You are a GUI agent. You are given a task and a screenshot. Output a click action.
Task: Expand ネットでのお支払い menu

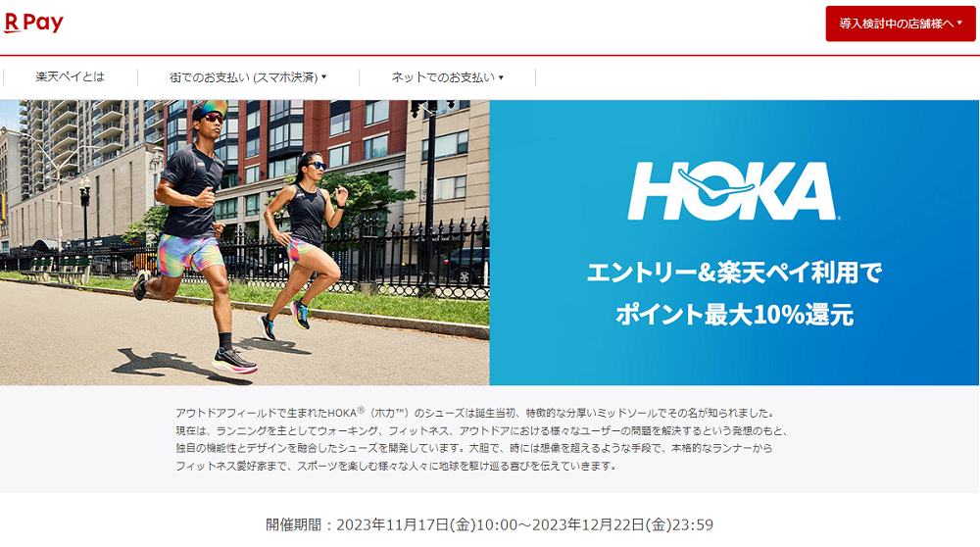(448, 76)
